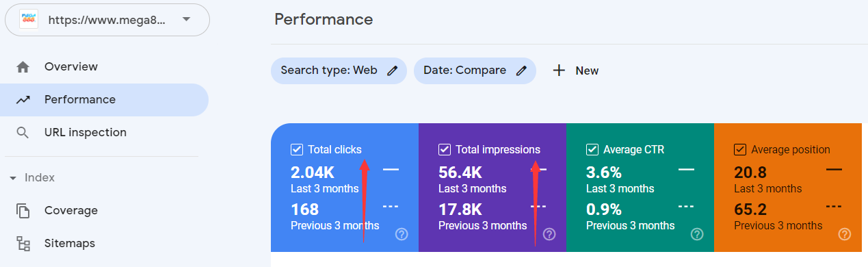Toggle the Average position checkbox

[x=739, y=149]
